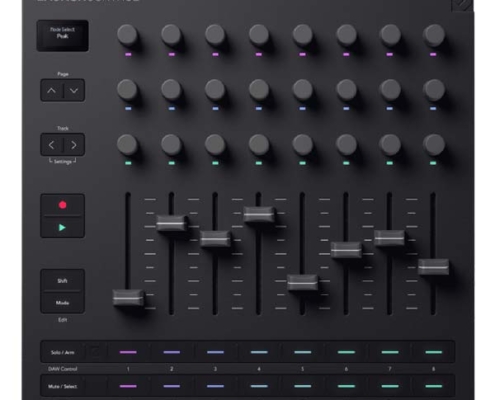Click the green-LED knob above channel 5
Screen dimensions: 495x400
[x=302, y=144]
